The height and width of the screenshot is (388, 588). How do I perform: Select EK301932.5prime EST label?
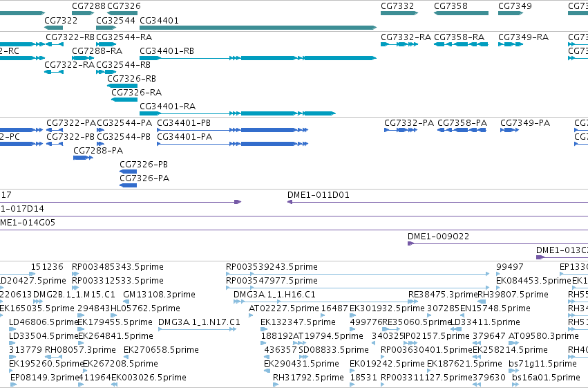[x=387, y=308]
